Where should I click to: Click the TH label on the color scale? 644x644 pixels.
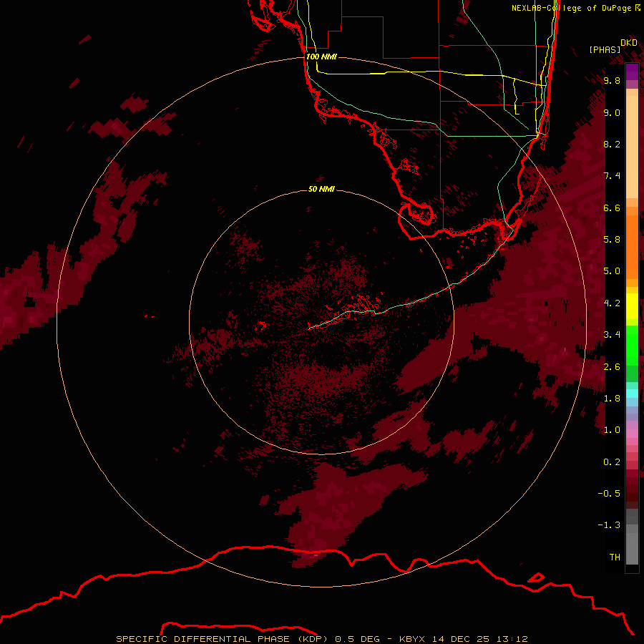pyautogui.click(x=615, y=557)
